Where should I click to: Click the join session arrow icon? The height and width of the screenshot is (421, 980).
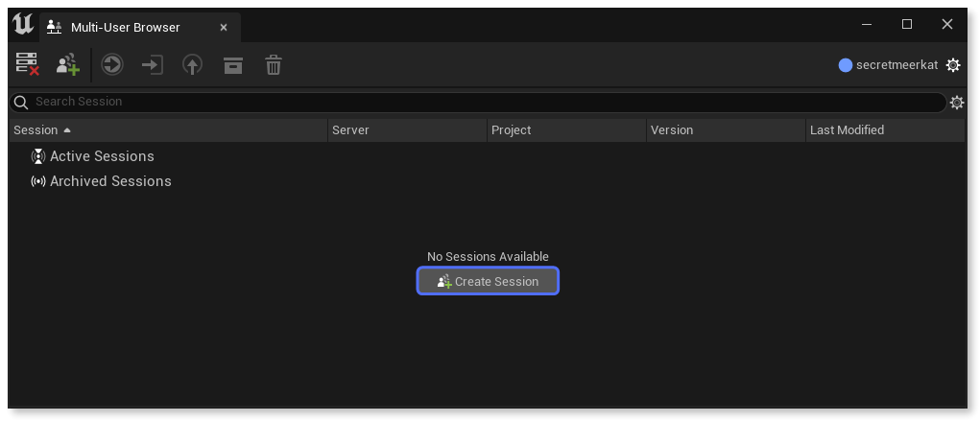pos(152,64)
